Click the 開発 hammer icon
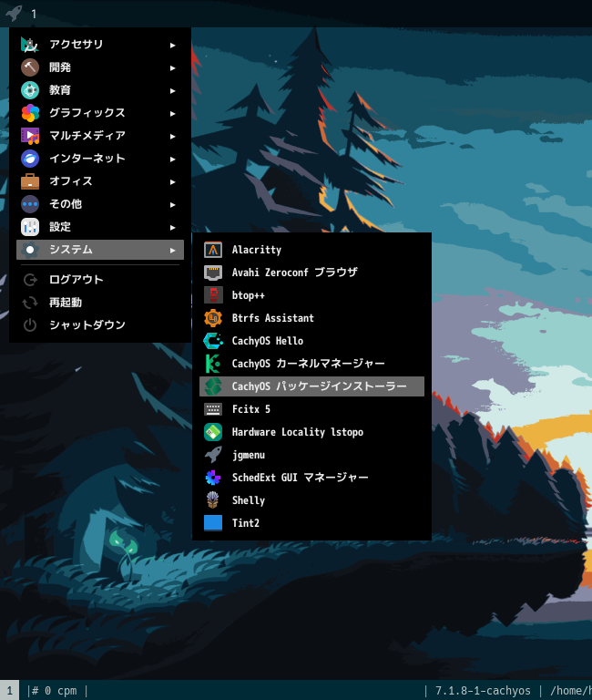This screenshot has width=592, height=700. [30, 67]
